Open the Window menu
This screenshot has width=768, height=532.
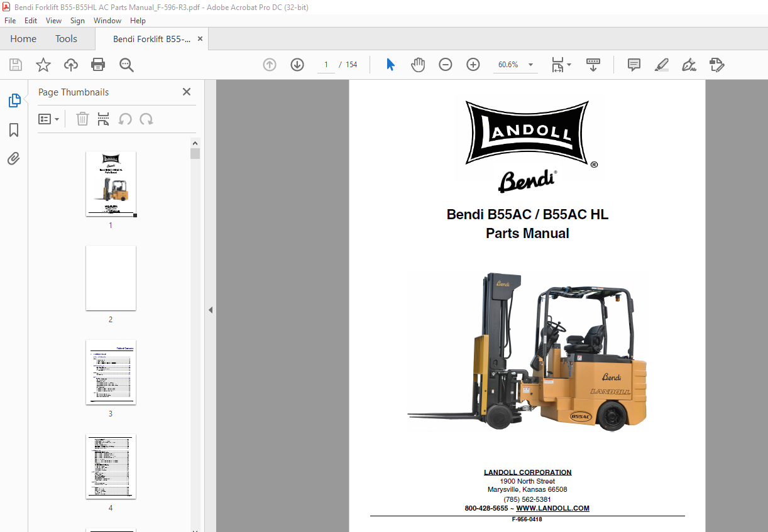(107, 21)
